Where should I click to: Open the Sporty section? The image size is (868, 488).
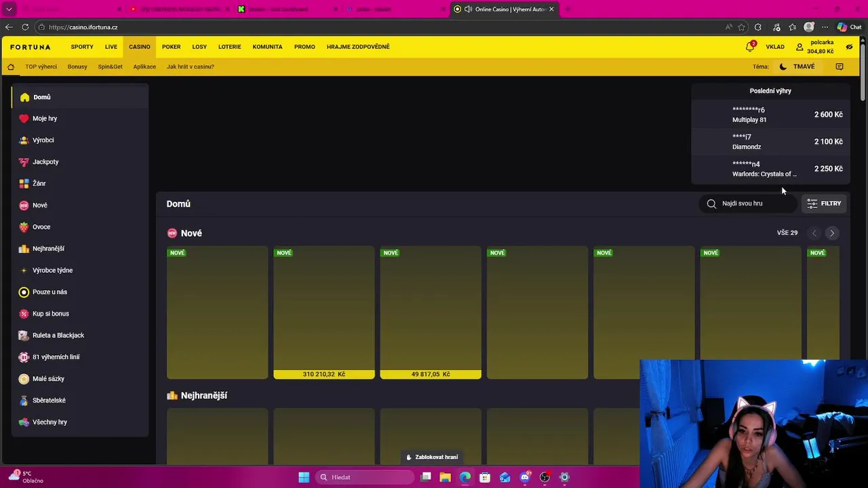pyautogui.click(x=82, y=47)
